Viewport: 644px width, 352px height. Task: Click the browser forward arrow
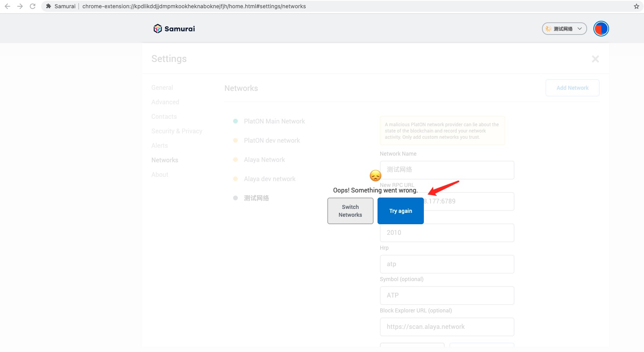tap(20, 6)
